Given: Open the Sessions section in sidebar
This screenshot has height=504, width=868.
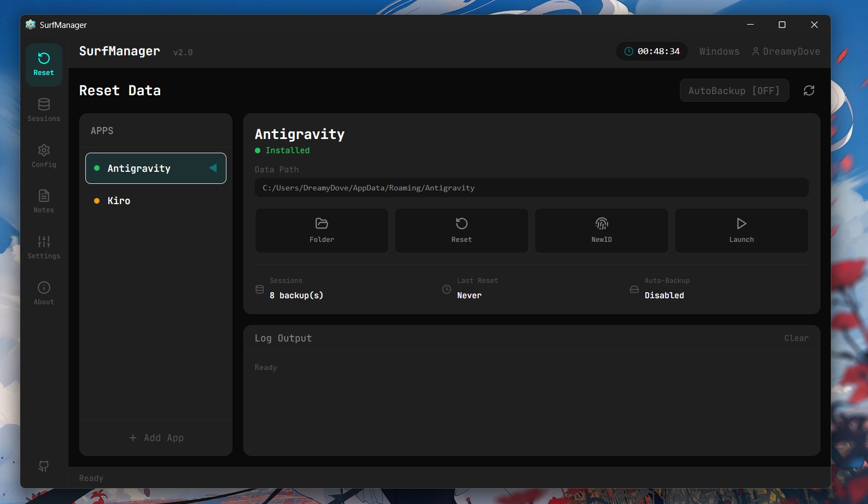Looking at the screenshot, I should pos(44,110).
